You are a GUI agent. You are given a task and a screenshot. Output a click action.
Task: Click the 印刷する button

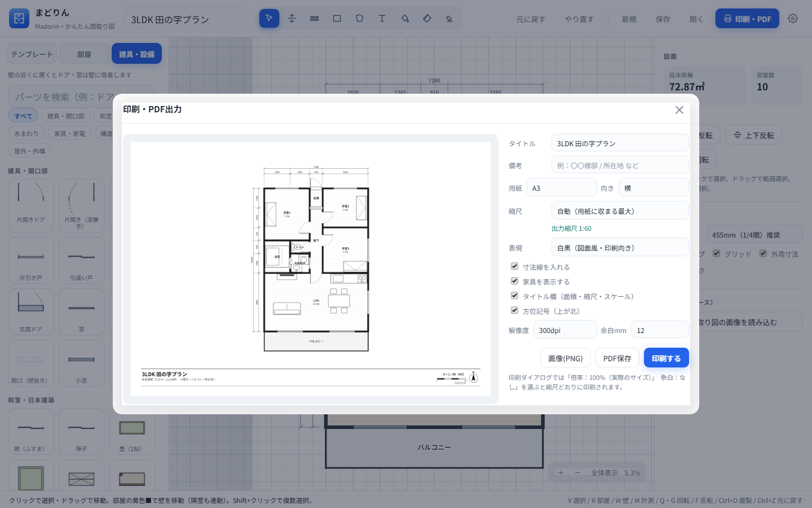(667, 358)
